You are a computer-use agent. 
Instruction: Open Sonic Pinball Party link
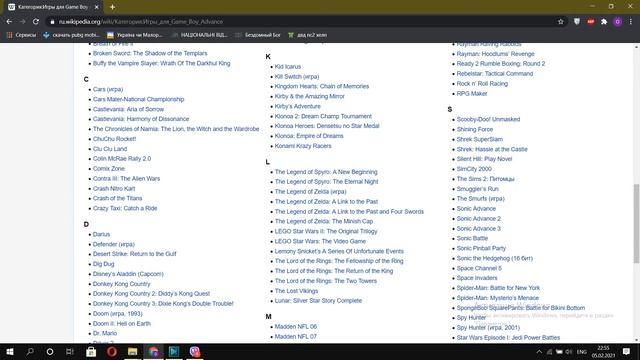[481, 249]
